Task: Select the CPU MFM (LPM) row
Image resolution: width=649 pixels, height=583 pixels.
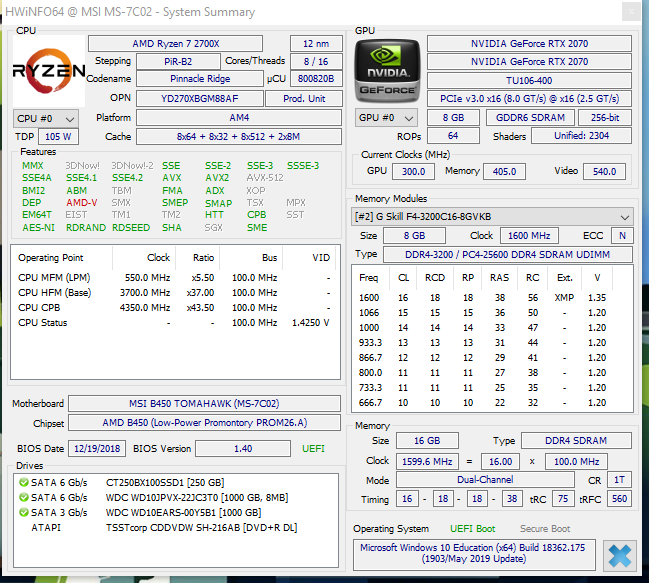Action: pyautogui.click(x=174, y=278)
